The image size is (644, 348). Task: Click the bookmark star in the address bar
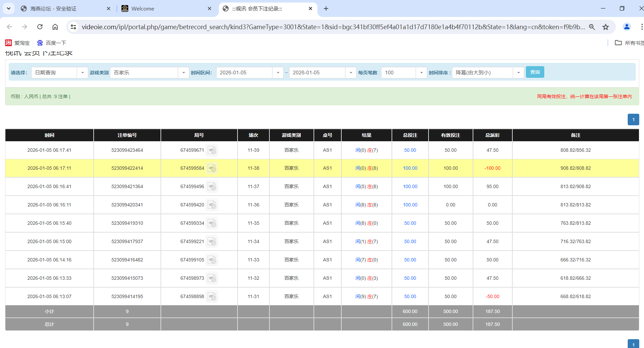(x=606, y=27)
